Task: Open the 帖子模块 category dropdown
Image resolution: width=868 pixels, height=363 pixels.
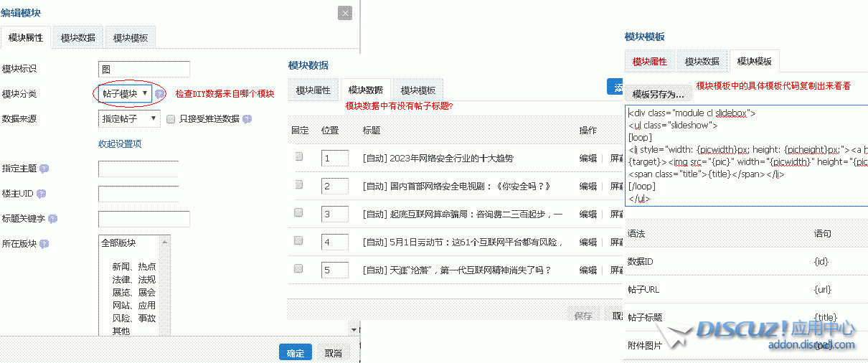Action: coord(125,94)
